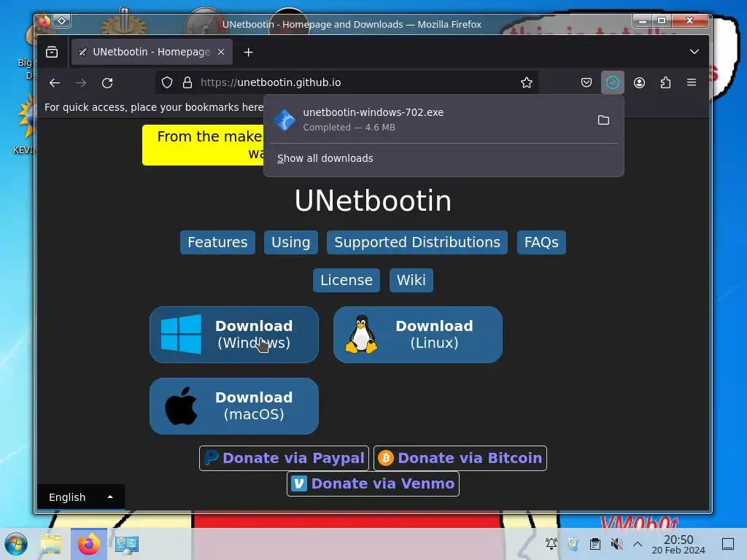This screenshot has height=560, width=747.
Task: Open the settings panel taskbar icon
Action: (127, 544)
